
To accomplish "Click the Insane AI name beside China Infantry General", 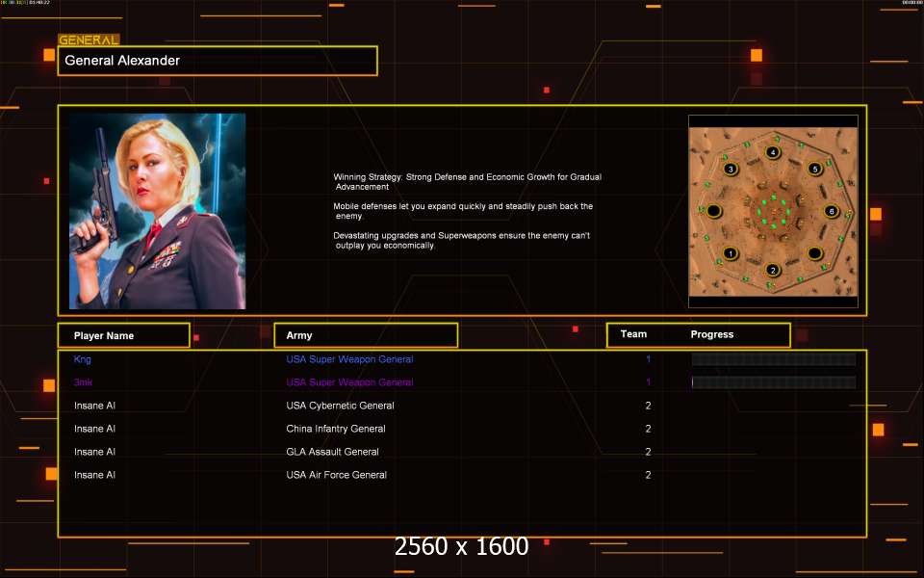I will click(95, 429).
